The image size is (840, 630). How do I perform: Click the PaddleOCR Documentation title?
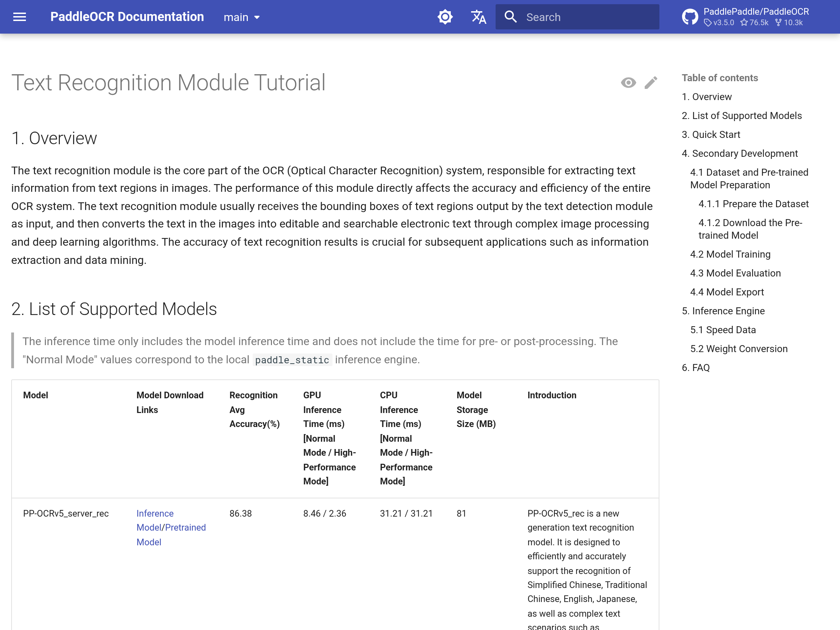[x=127, y=17]
